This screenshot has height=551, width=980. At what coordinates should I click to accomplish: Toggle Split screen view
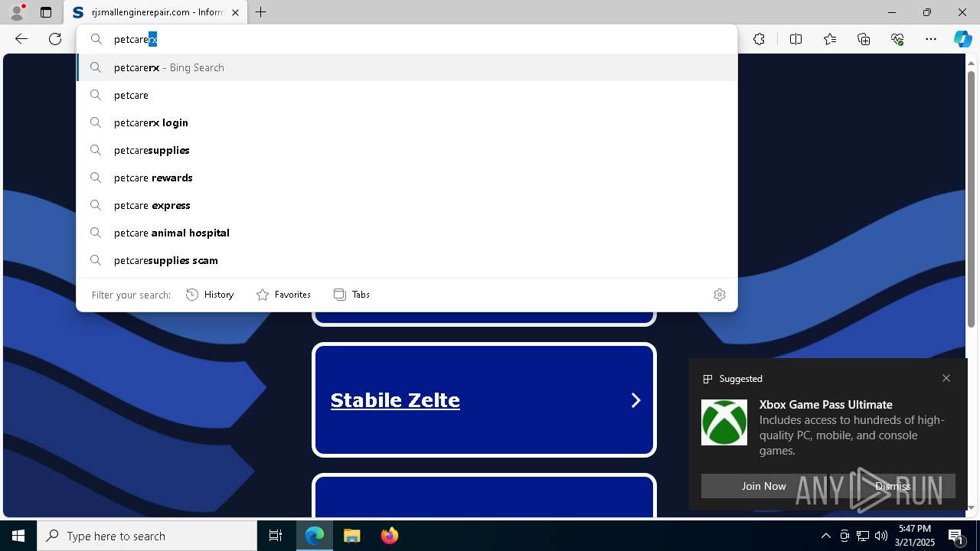pos(795,39)
